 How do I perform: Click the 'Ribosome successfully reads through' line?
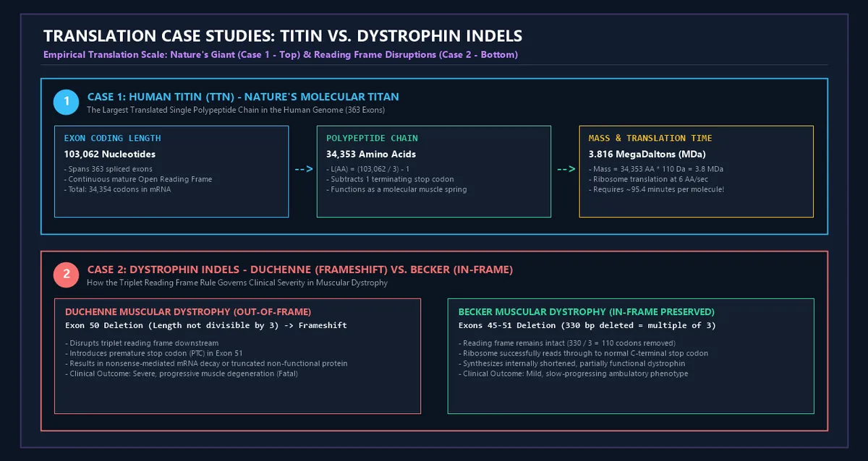point(583,353)
